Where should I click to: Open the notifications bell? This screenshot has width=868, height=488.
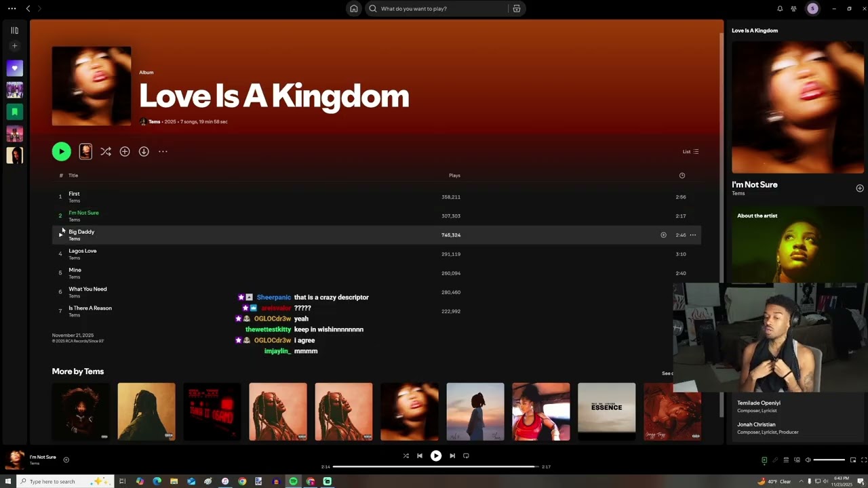[x=780, y=9]
